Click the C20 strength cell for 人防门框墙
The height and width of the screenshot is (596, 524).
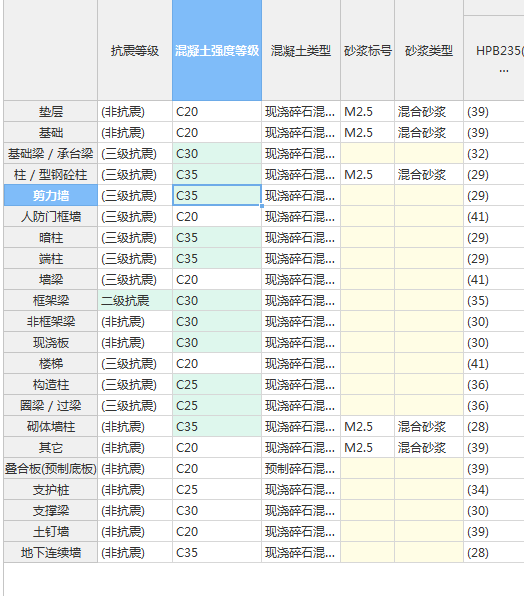(217, 217)
